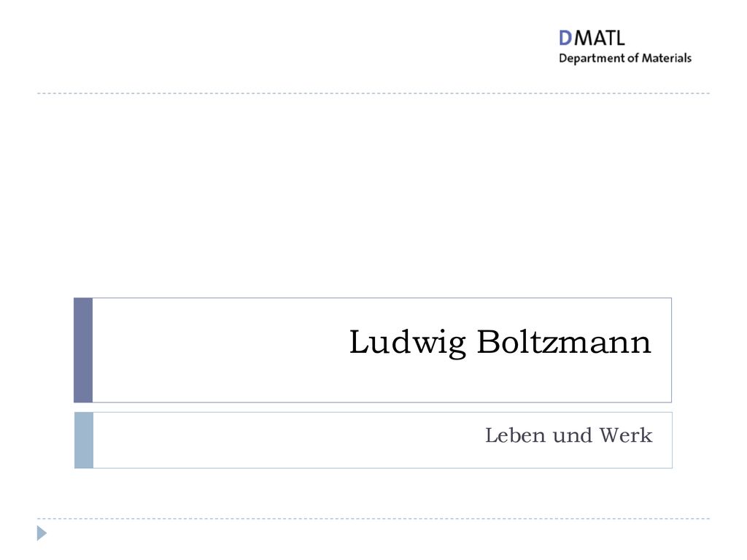
Task: Click the word und in the subtitle
Action: click(572, 435)
